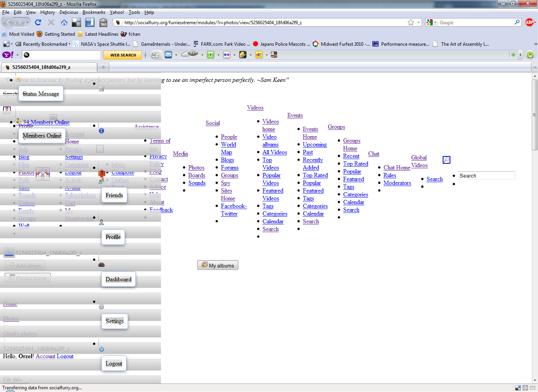This screenshot has height=392, width=538.
Task: Go to the browser Home page icon
Action: (64, 22)
